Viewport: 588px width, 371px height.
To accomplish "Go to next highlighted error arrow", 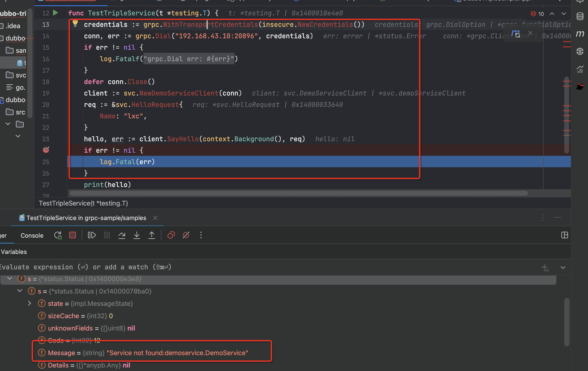I will click(564, 14).
